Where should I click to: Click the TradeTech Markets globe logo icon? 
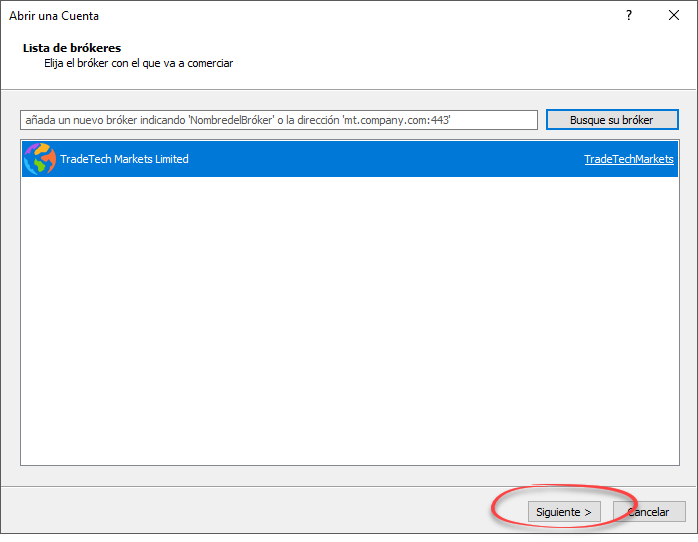[x=40, y=159]
